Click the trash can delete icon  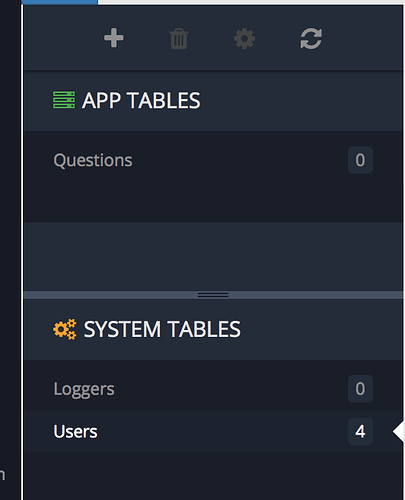pos(179,39)
